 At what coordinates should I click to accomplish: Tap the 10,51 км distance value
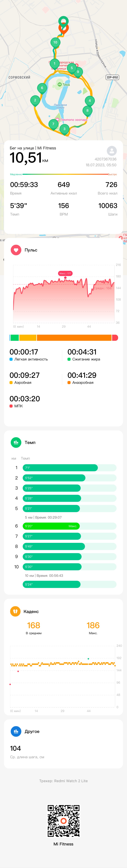tap(29, 158)
